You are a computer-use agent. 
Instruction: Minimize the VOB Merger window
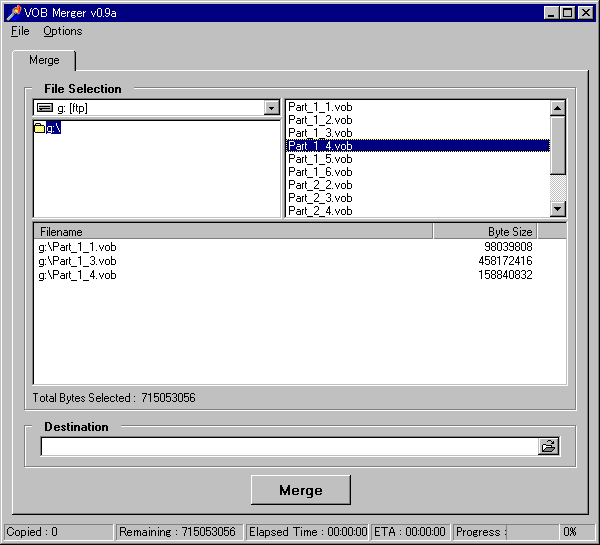551,13
